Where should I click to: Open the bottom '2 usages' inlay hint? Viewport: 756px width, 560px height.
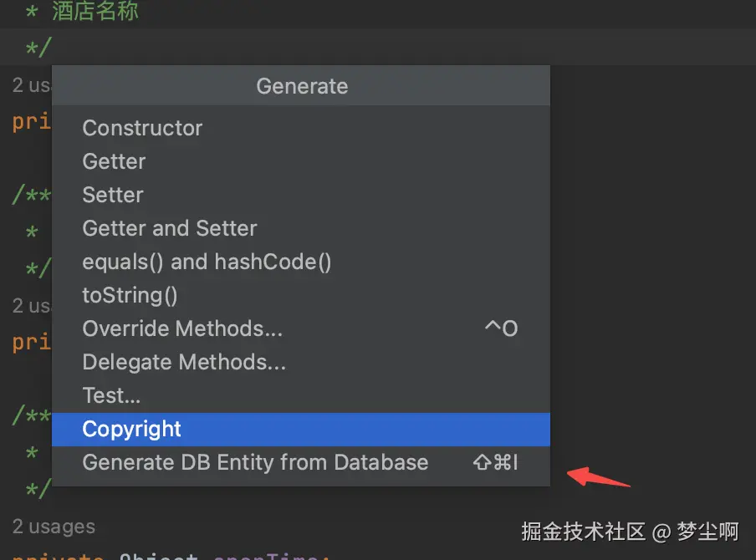[x=54, y=527]
